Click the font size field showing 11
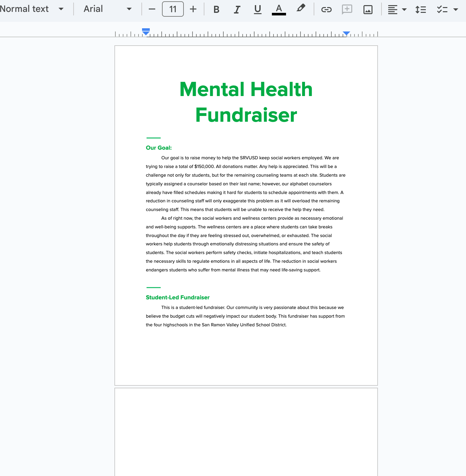466x476 pixels. point(173,9)
